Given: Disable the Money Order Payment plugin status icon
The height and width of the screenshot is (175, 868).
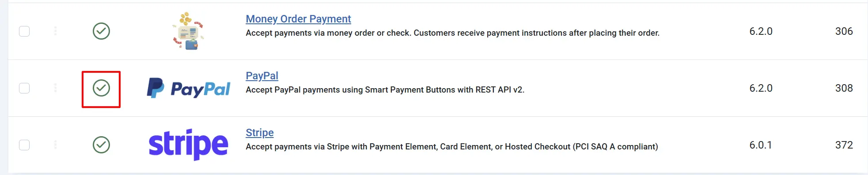Looking at the screenshot, I should pos(101,31).
